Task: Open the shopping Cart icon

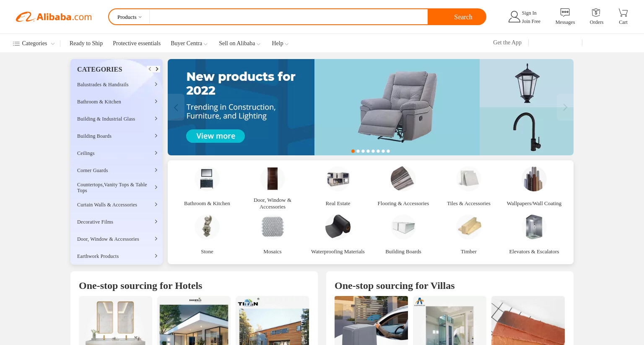Action: point(623,13)
